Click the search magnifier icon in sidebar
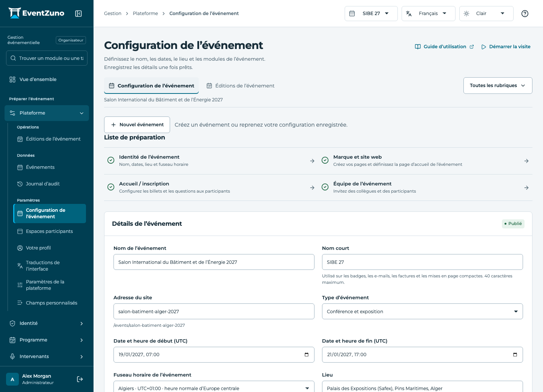The height and width of the screenshot is (392, 543). click(13, 58)
